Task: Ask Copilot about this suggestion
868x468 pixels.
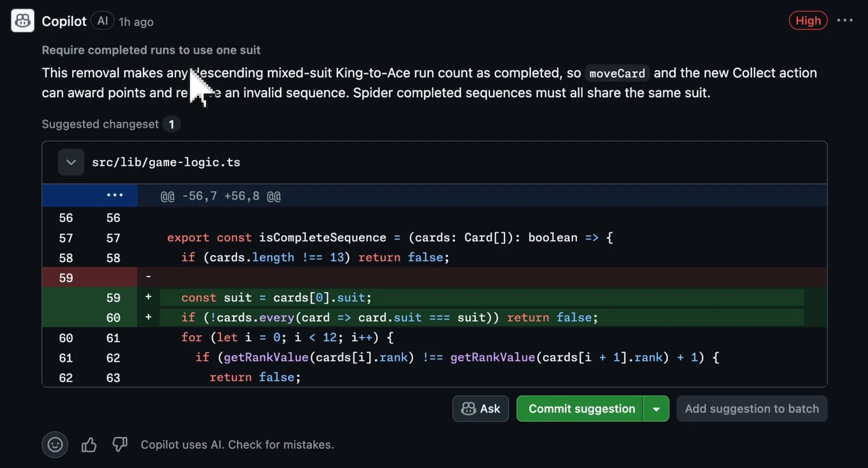Action: coord(481,409)
